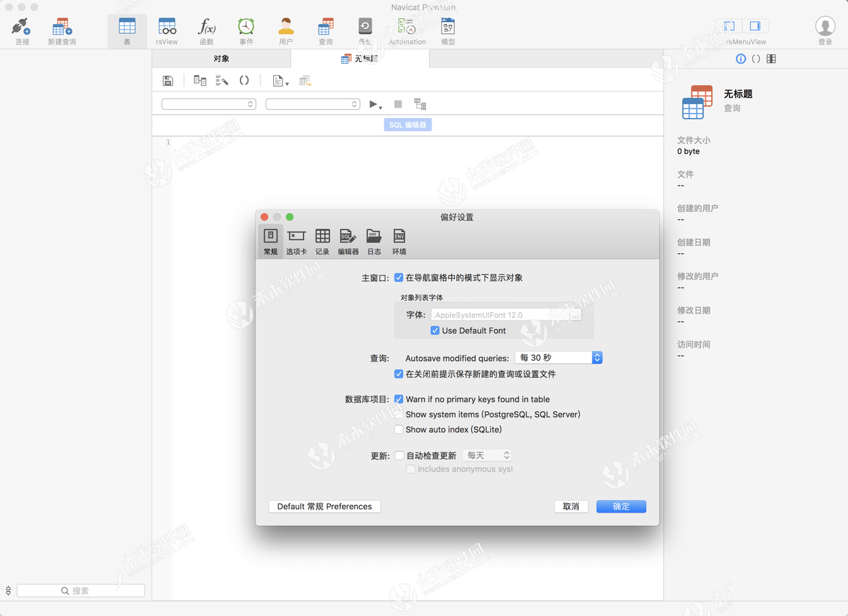
Task: Enable 自动检查更新 checkbox
Action: pyautogui.click(x=399, y=455)
